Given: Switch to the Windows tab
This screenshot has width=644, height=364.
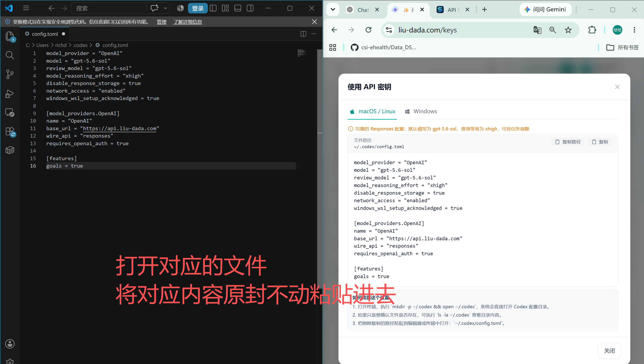Looking at the screenshot, I should [421, 111].
